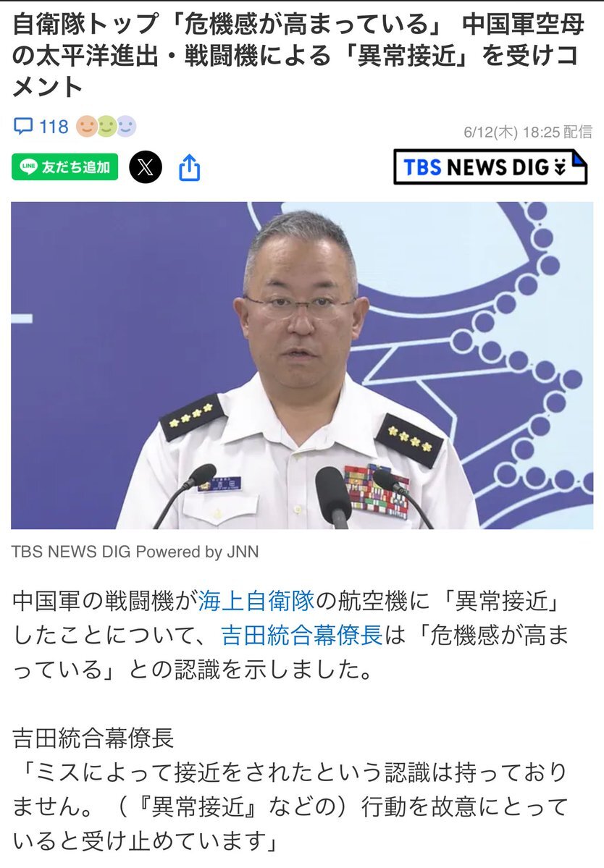604x868 pixels.
Task: Select the orange smiley reaction face
Action: pos(86,126)
